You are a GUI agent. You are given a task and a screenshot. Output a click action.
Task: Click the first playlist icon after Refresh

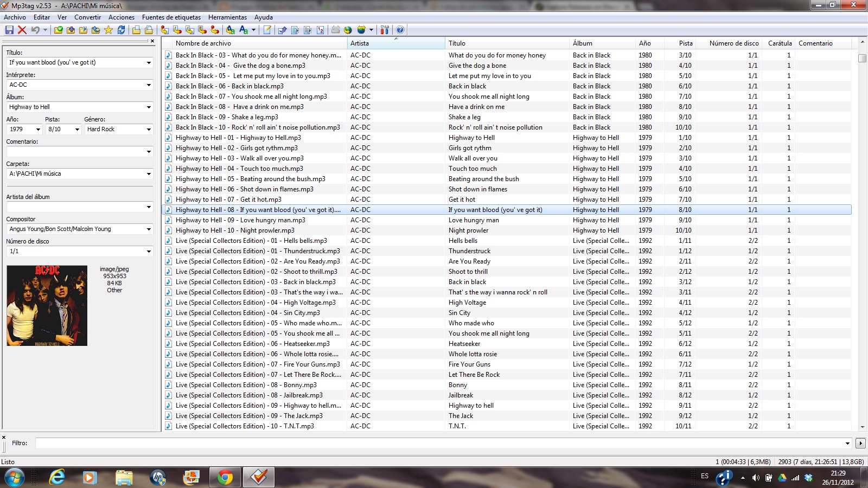136,30
